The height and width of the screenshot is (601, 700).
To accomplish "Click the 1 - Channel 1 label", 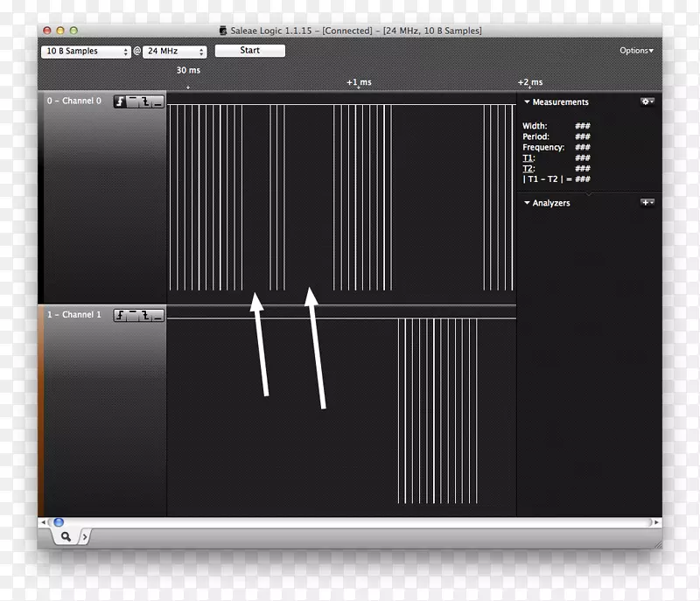I will [74, 315].
